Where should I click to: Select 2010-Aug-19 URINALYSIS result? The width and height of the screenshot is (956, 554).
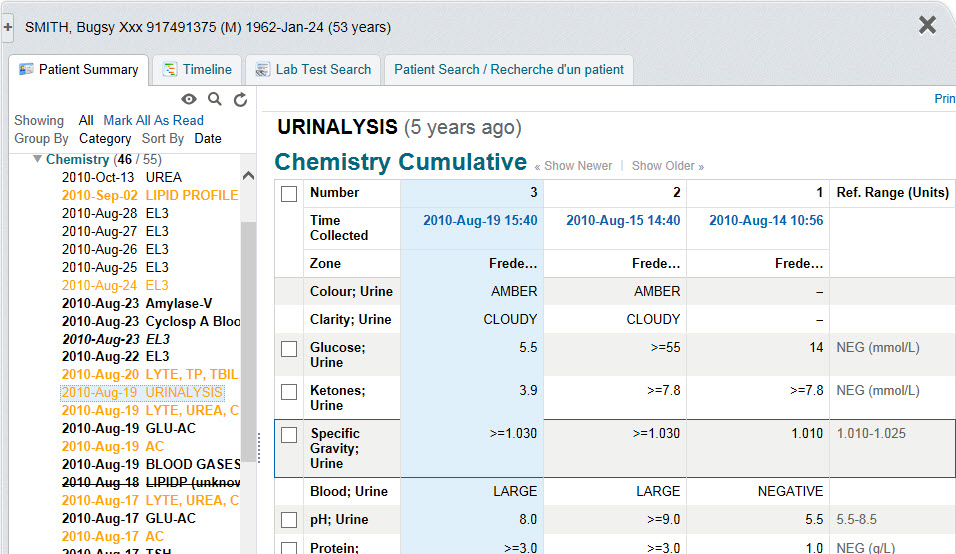pos(142,392)
